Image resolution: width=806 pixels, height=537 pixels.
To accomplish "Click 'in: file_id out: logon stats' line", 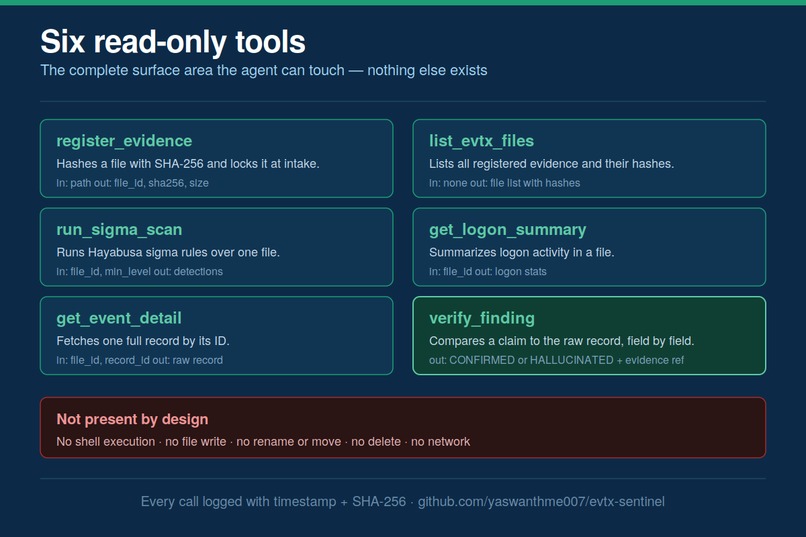I will 488,271.
